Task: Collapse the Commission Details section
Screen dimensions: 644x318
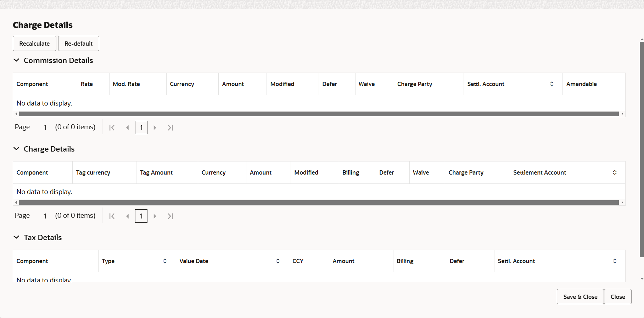Action: 16,60
